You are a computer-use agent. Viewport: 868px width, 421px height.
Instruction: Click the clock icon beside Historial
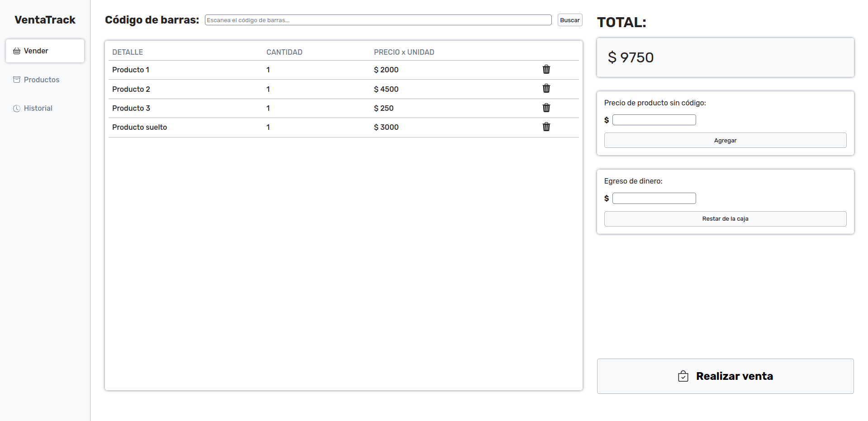click(17, 109)
